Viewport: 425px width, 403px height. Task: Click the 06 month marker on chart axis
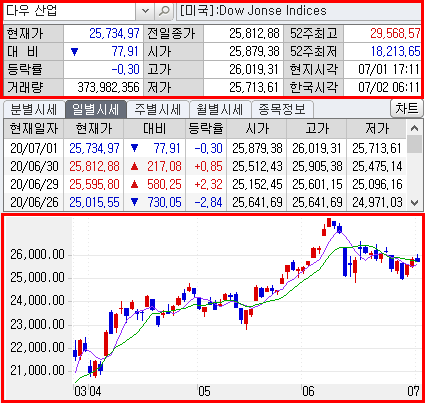click(x=308, y=391)
